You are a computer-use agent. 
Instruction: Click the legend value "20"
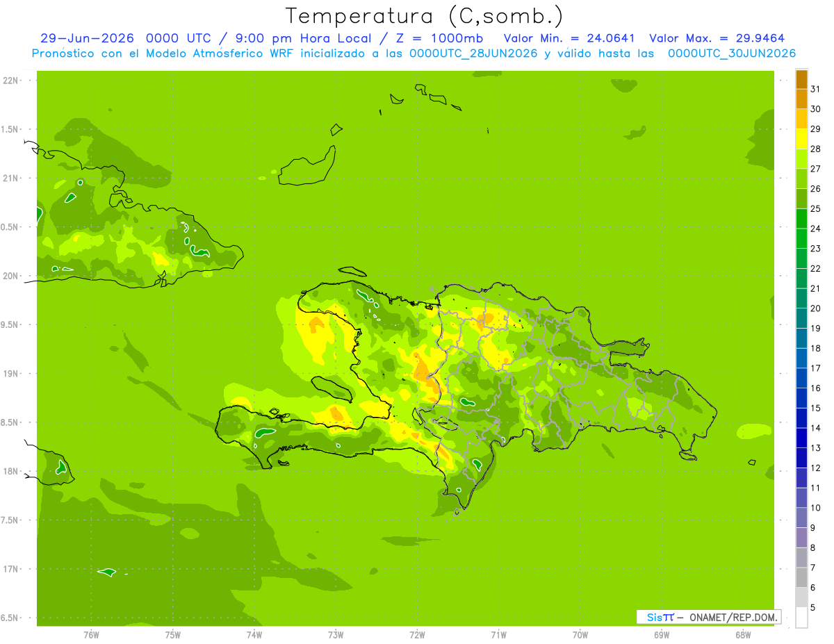815,308
